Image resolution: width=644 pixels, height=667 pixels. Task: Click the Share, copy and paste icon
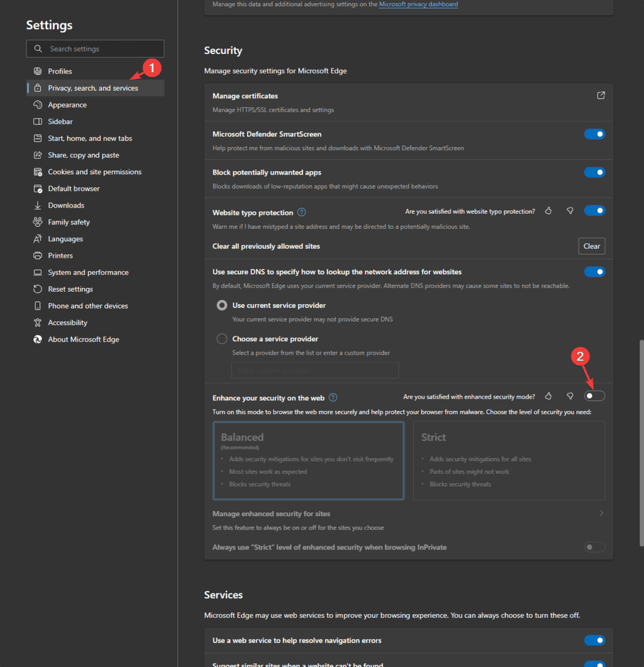pyautogui.click(x=38, y=155)
